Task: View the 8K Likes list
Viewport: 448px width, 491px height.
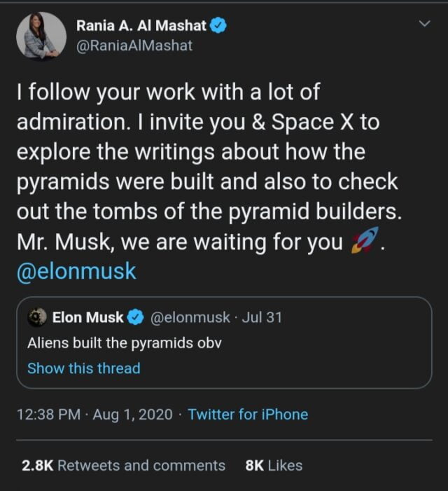Action: 274,465
